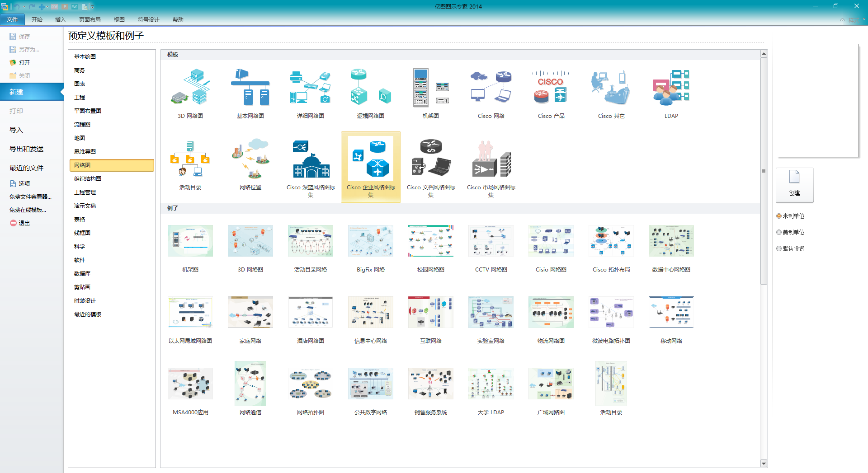Select the 美制单位 radio button
This screenshot has width=868, height=473.
pos(779,232)
